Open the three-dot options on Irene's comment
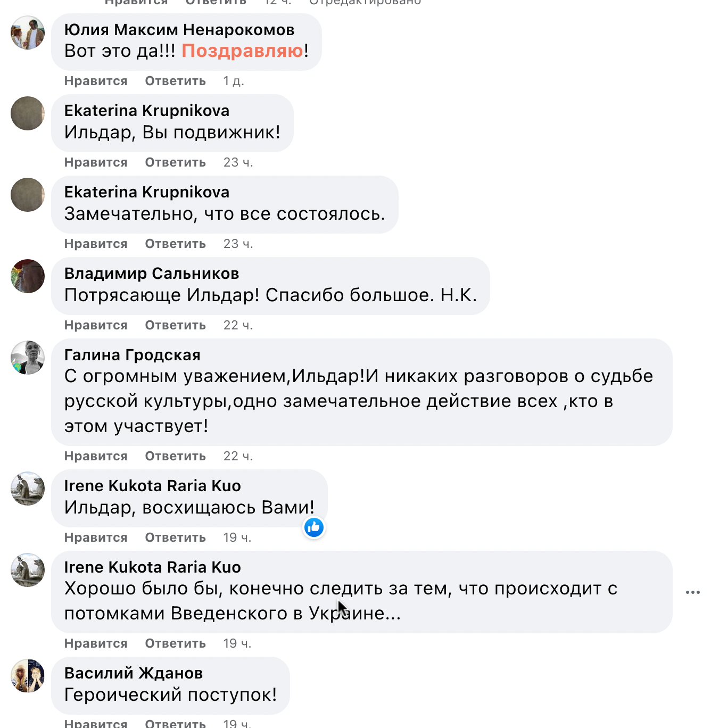This screenshot has height=728, width=711. point(692,592)
